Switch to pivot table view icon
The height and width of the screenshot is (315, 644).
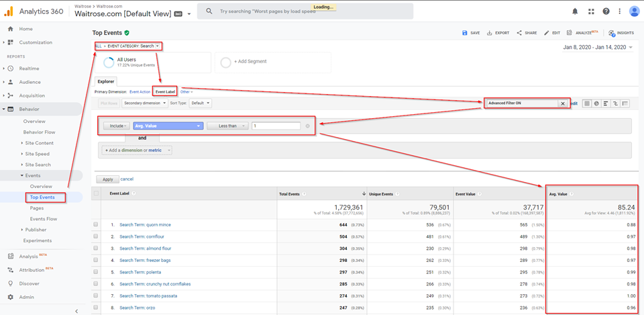pyautogui.click(x=625, y=103)
